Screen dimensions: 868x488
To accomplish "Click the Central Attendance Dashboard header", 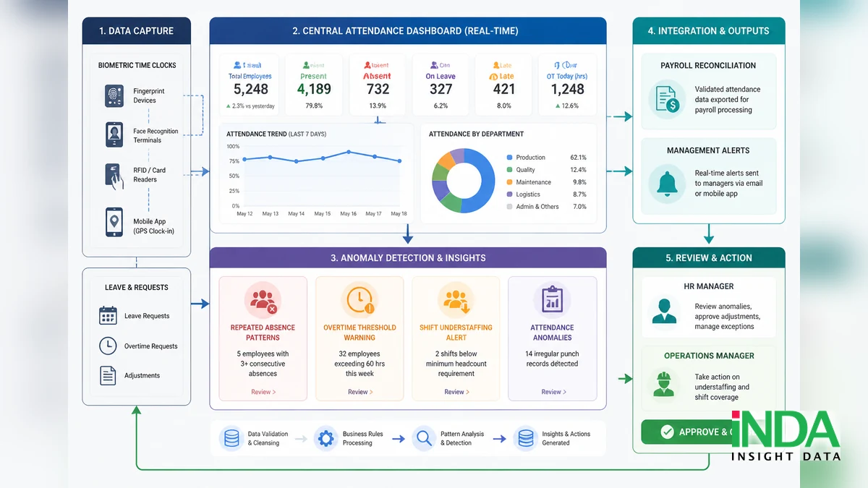I will [x=407, y=31].
